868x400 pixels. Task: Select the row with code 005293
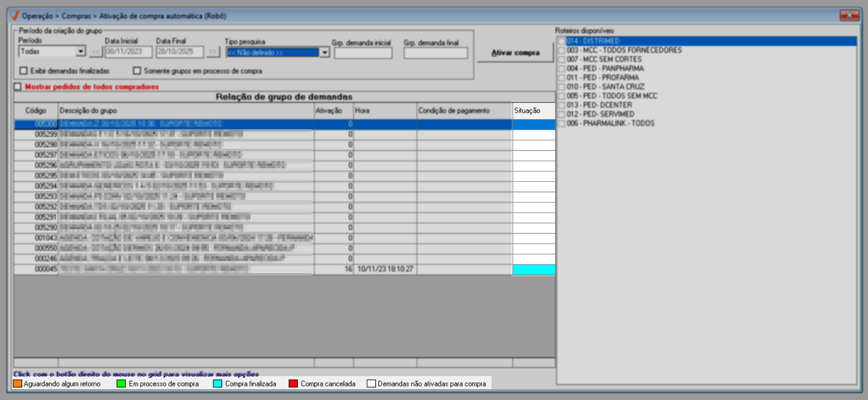point(285,197)
